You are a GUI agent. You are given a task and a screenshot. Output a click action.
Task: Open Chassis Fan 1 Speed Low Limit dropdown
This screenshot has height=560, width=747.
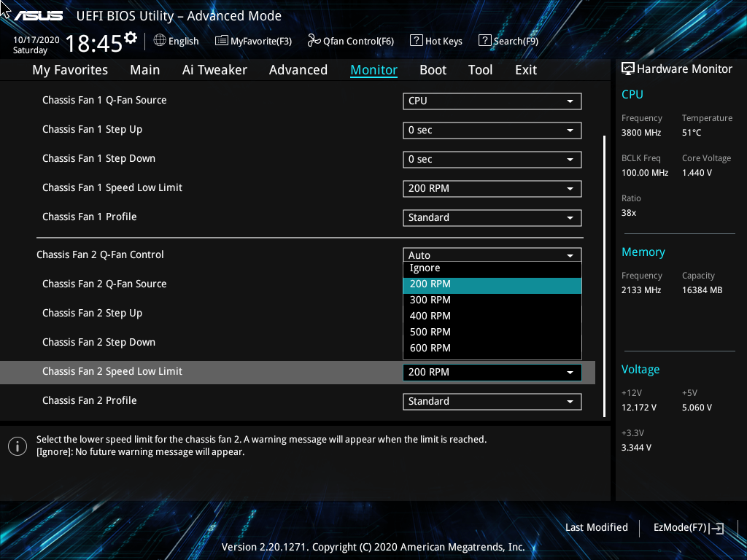pyautogui.click(x=492, y=189)
